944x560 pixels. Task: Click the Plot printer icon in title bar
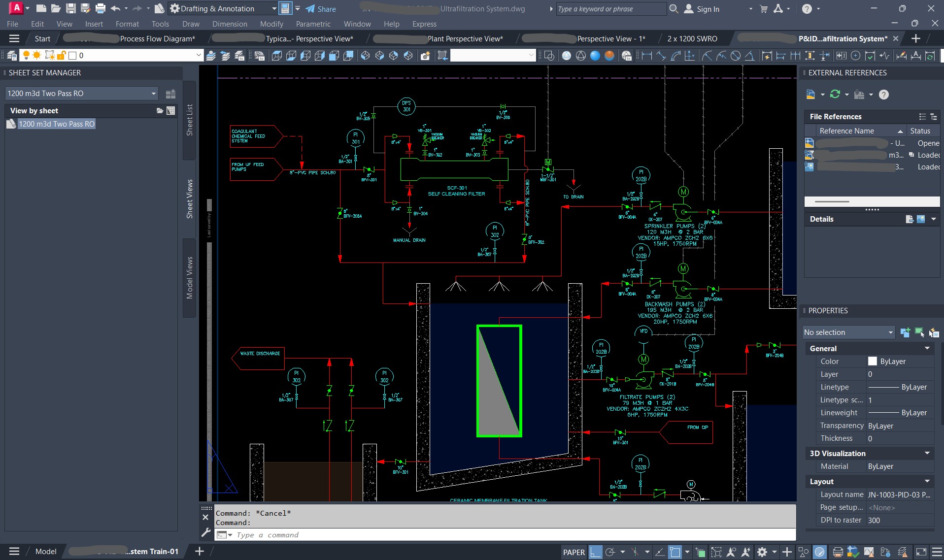coord(101,8)
